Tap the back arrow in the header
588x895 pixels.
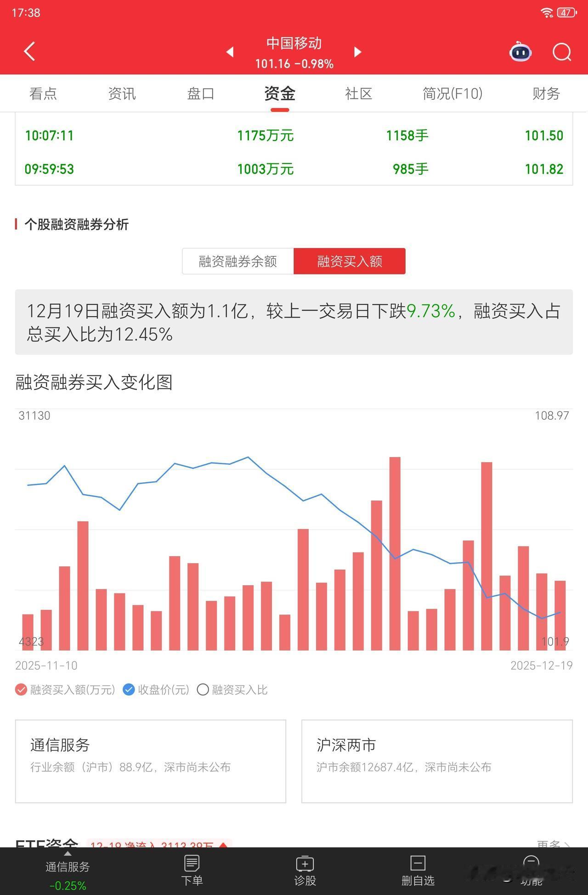point(29,51)
